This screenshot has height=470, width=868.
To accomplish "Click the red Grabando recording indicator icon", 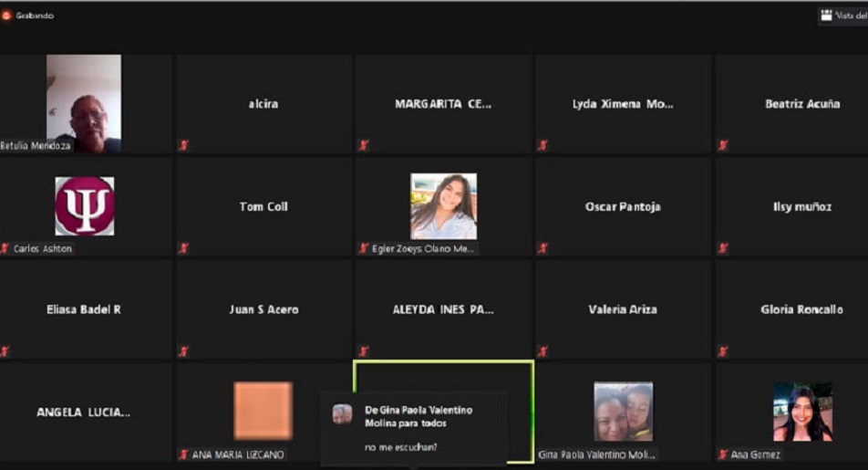I will 6,16.
